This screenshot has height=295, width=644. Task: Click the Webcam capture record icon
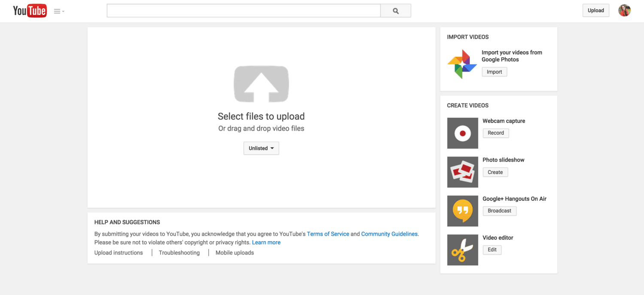462,133
